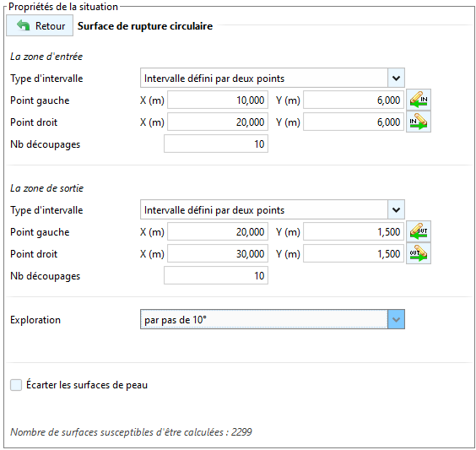Select entry zone Point droit X field

coord(218,122)
